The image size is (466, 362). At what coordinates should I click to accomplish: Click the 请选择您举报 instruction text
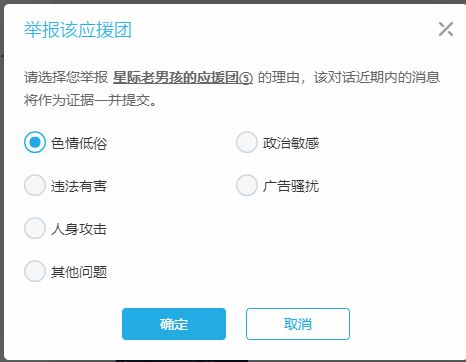(66, 77)
